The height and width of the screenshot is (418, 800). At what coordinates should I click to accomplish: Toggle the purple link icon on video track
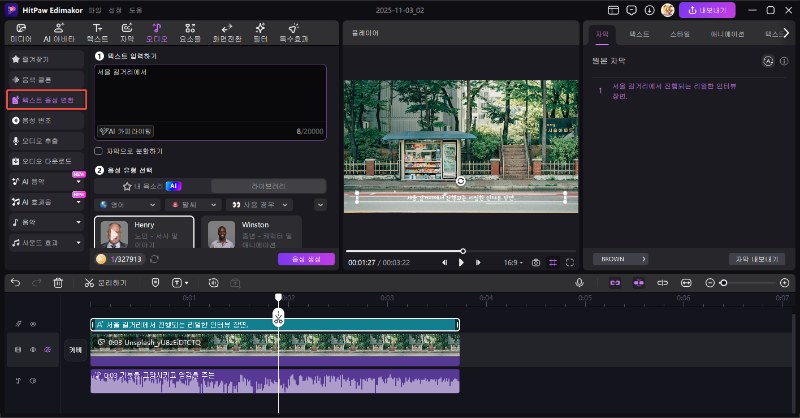tap(48, 350)
